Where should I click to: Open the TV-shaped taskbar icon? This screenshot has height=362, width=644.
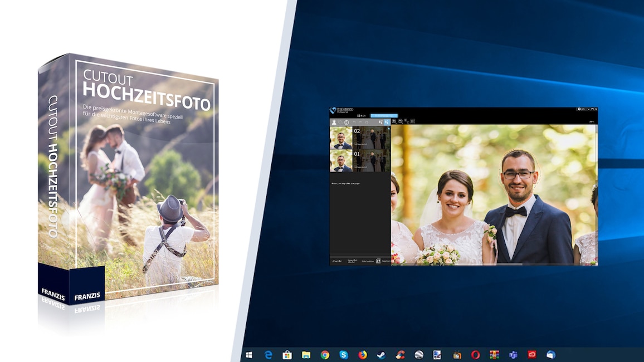457,355
